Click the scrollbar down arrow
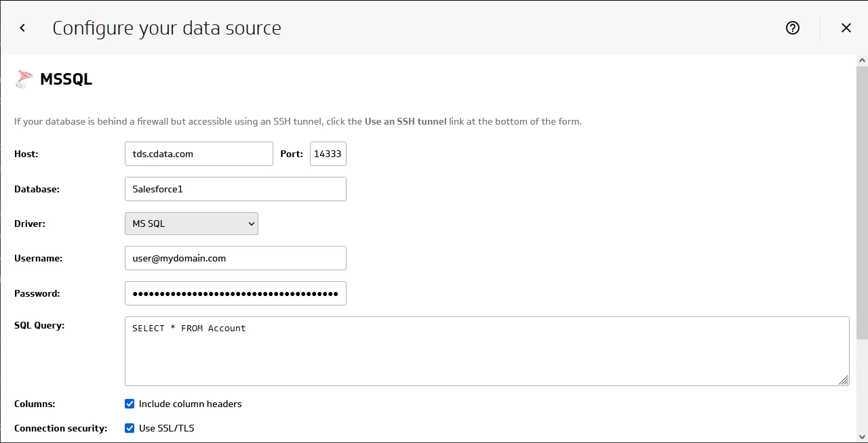This screenshot has width=868, height=443. tap(861, 437)
